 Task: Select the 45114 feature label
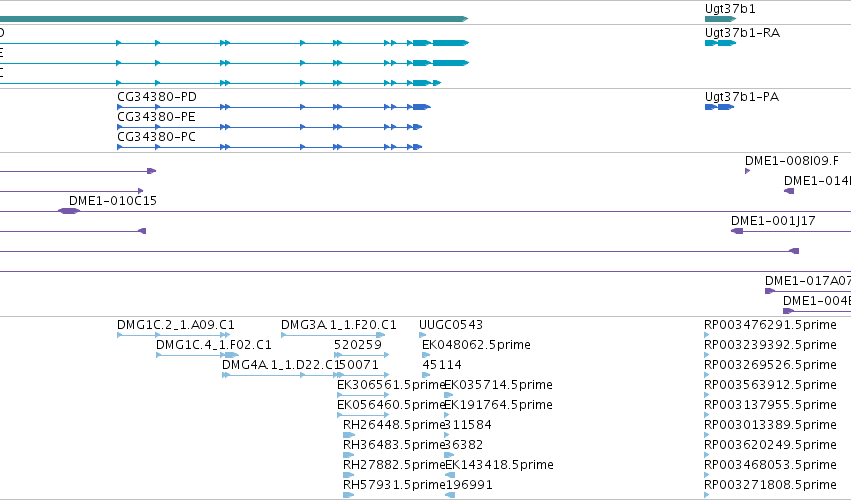(442, 365)
